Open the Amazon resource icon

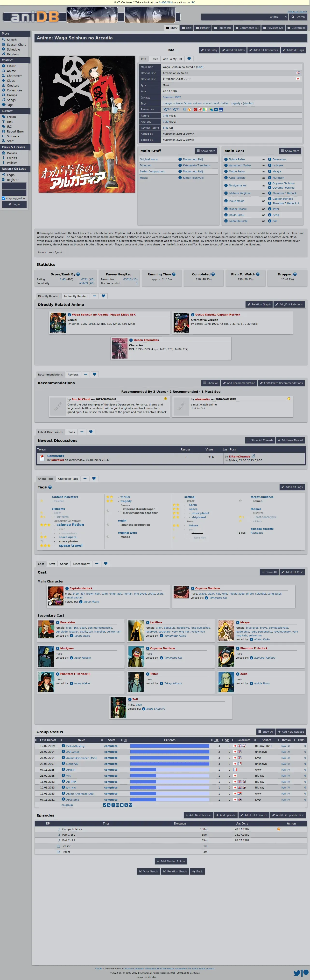pos(185,110)
